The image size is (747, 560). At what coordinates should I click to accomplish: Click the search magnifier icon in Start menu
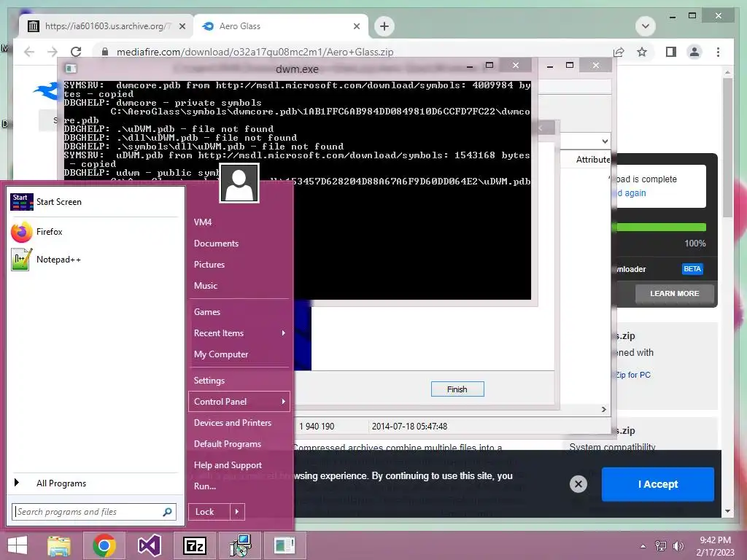click(x=167, y=512)
